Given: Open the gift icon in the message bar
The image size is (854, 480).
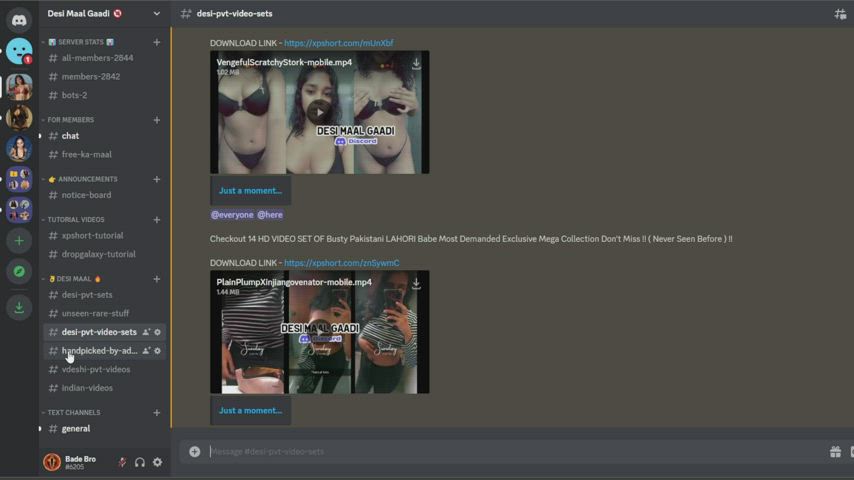Looking at the screenshot, I should (x=835, y=452).
